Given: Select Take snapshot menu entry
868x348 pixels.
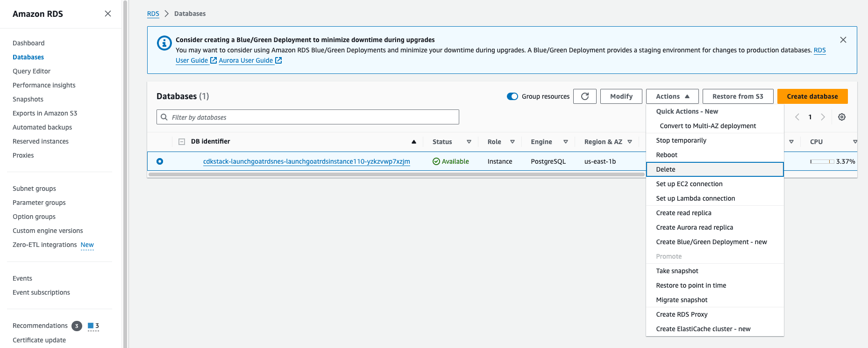Looking at the screenshot, I should [x=715, y=271].
